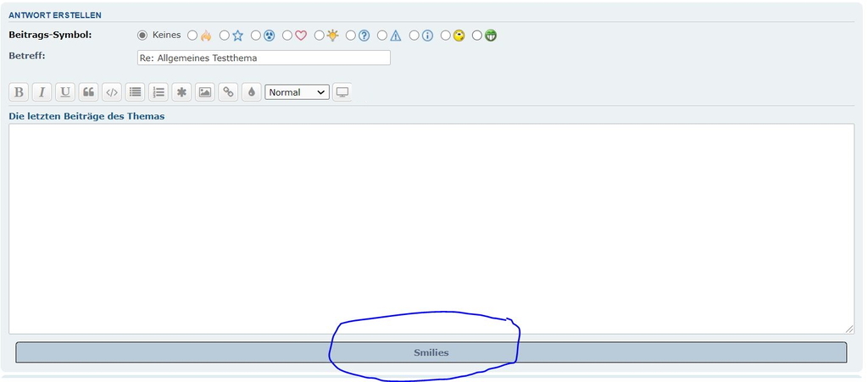Screen dimensions: 868x382
Task: Choose the red heart post symbol radio button
Action: (287, 36)
